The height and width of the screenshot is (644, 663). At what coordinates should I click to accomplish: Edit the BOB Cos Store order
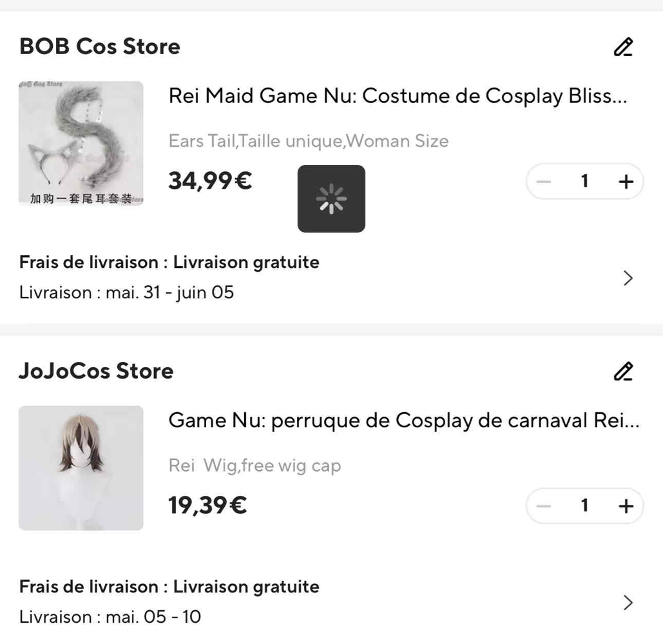(623, 48)
